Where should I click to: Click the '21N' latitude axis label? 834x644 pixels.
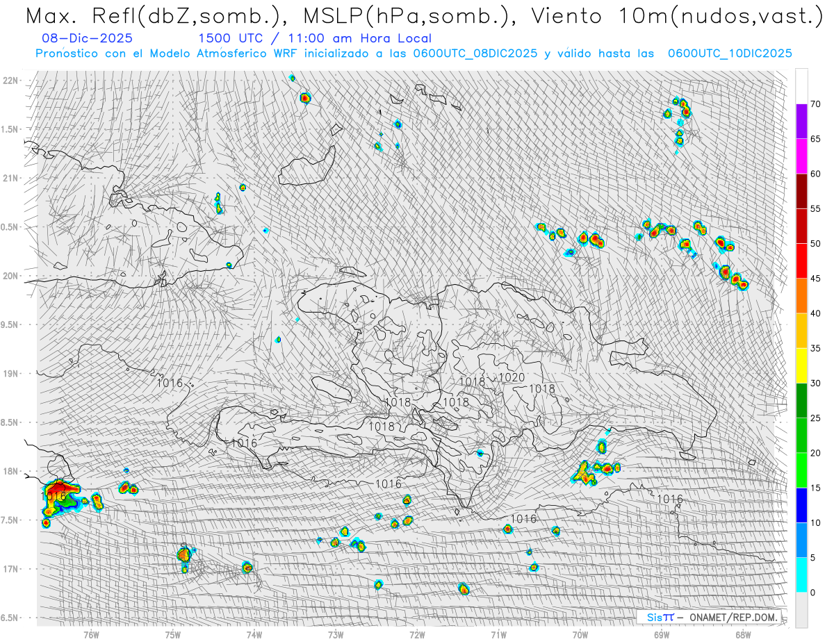(x=10, y=179)
